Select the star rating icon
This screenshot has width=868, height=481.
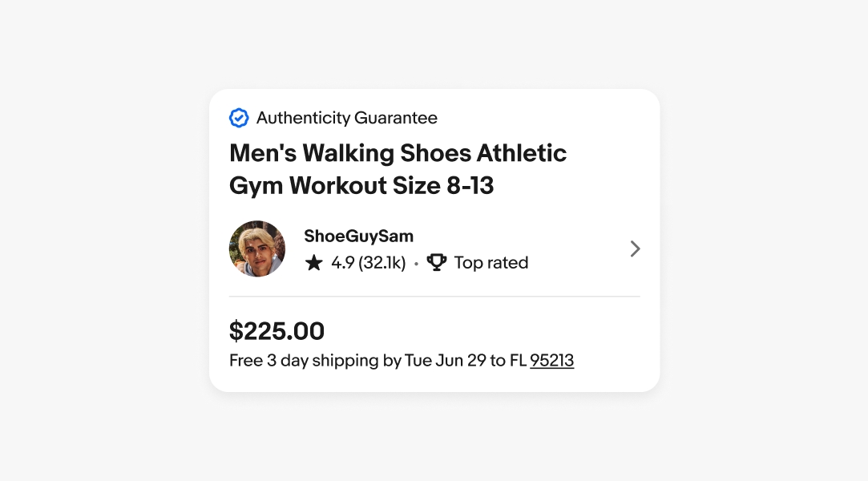(x=313, y=262)
